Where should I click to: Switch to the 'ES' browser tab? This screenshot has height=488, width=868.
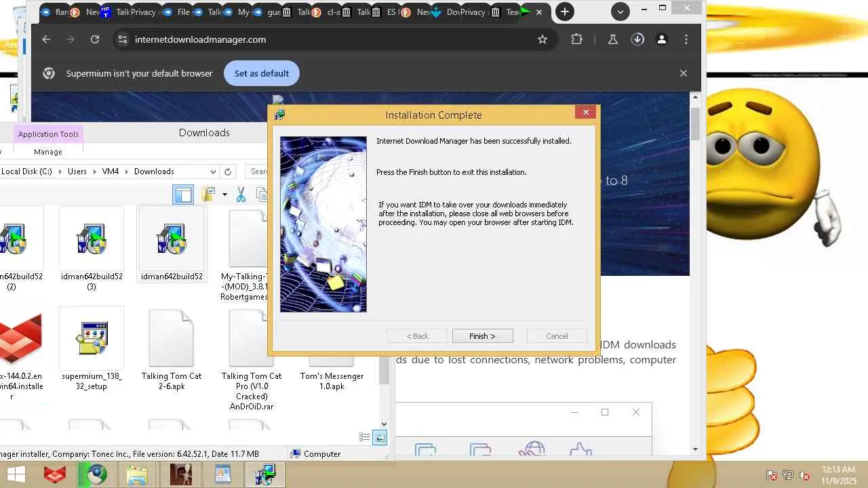387,12
